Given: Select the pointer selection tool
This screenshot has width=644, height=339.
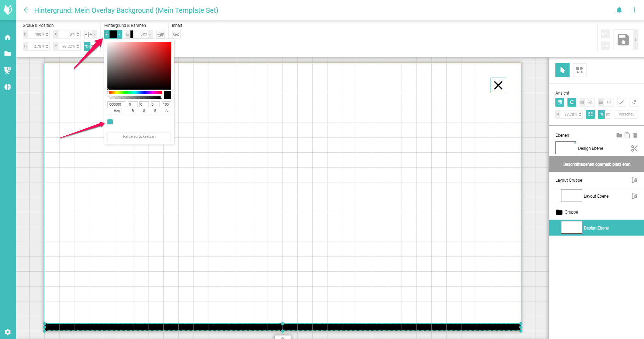Looking at the screenshot, I should pos(562,70).
